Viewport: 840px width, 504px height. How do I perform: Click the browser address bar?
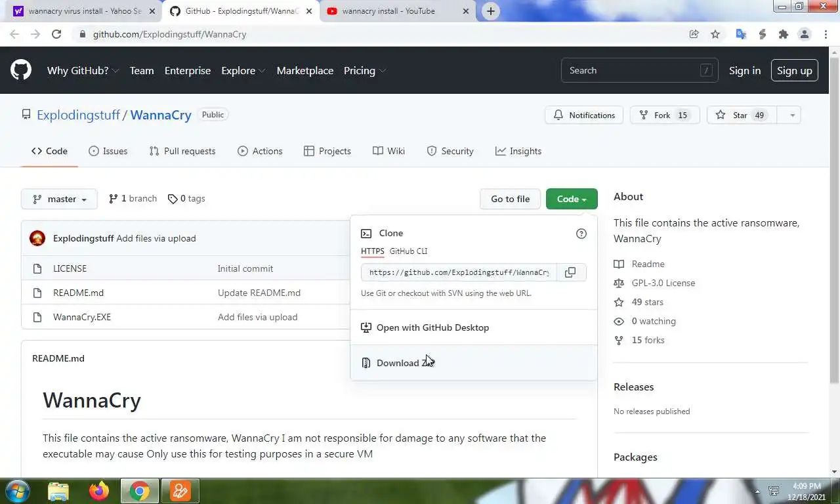tap(381, 34)
